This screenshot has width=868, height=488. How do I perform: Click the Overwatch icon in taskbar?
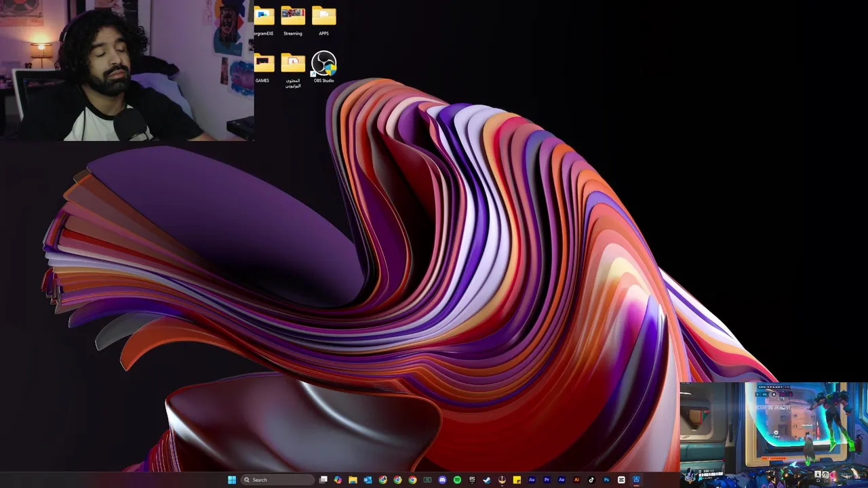(x=502, y=480)
